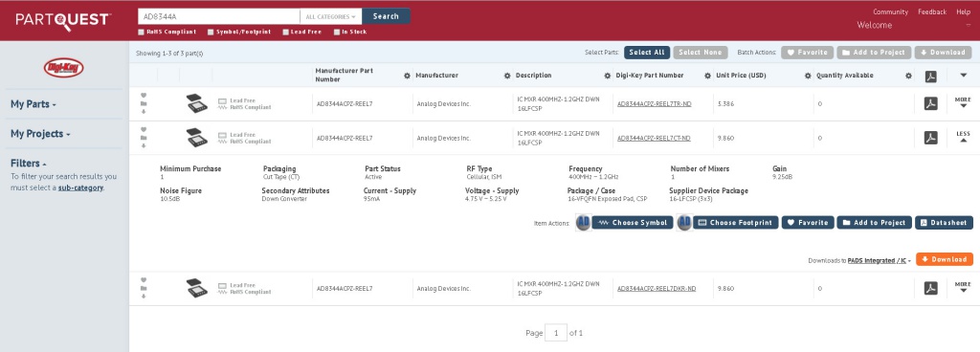This screenshot has width=980, height=352.
Task: Open AD8344ACPZ-REEL7TR-ND part number link
Action: click(x=654, y=103)
